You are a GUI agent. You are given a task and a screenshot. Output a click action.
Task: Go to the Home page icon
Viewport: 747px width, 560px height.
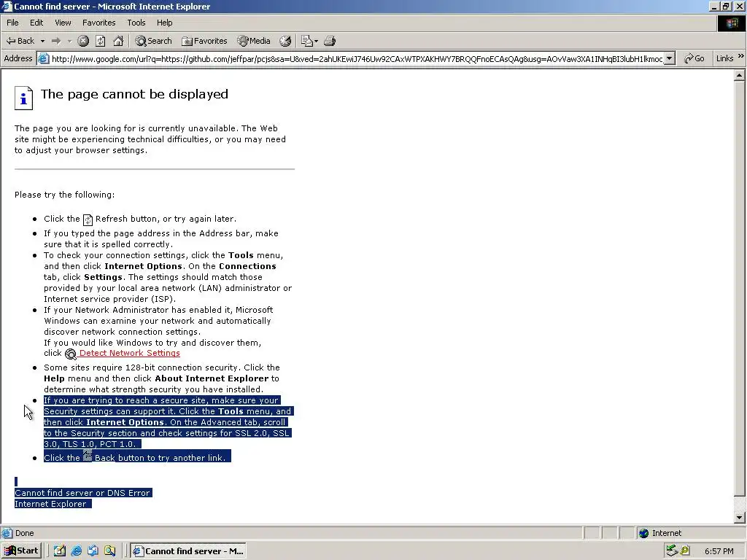pos(118,41)
